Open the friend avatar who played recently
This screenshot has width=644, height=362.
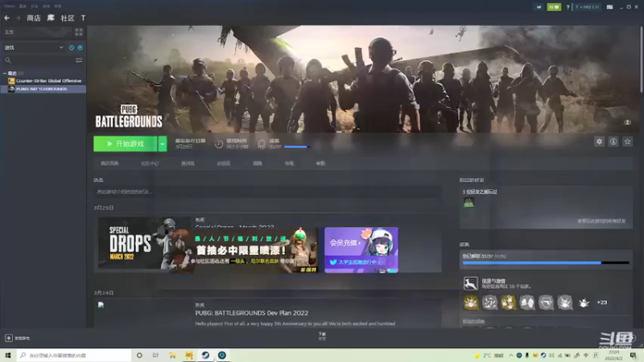coord(469,203)
